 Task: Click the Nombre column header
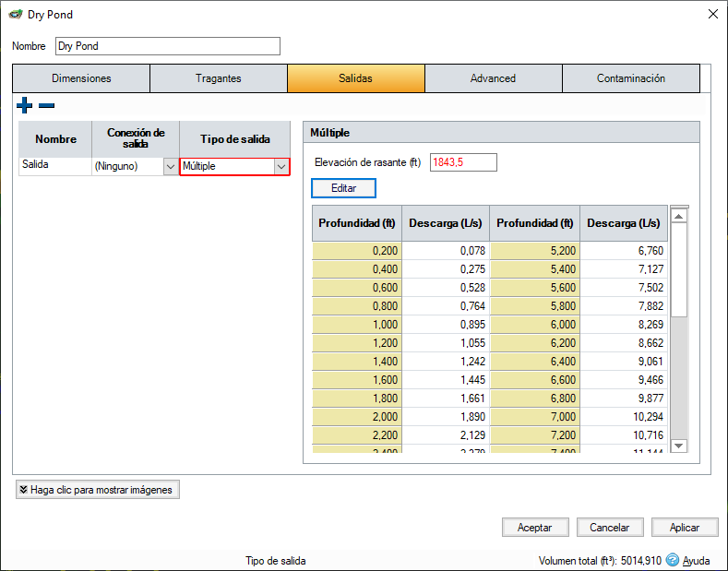(x=55, y=139)
